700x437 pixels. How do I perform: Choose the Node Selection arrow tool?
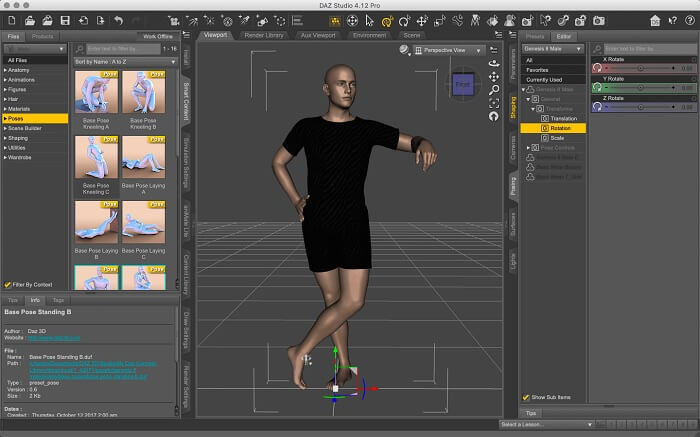tap(369, 21)
